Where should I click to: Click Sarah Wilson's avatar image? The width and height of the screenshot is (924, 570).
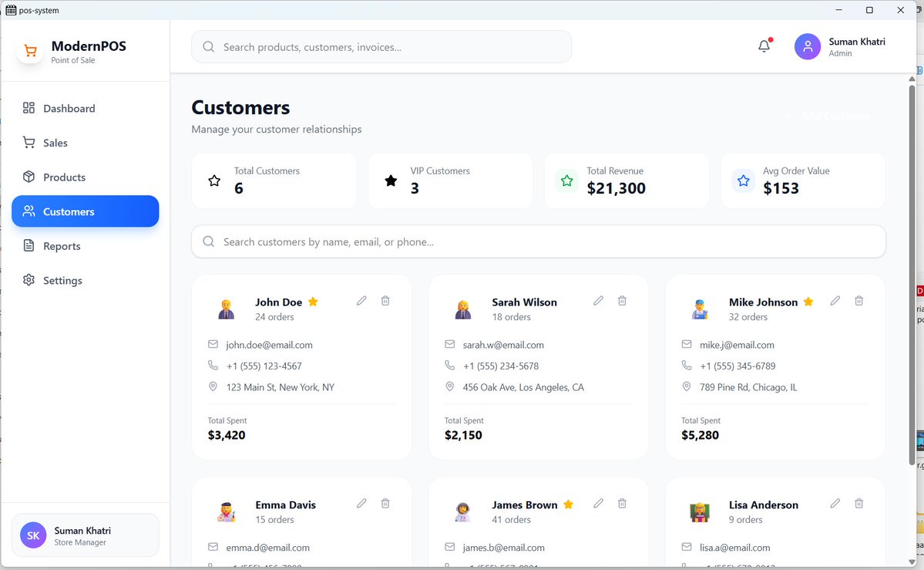click(x=463, y=309)
